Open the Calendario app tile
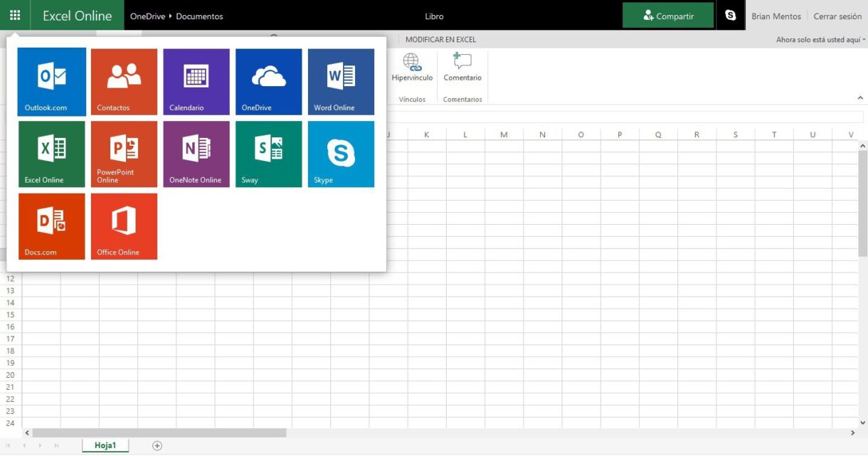 196,82
